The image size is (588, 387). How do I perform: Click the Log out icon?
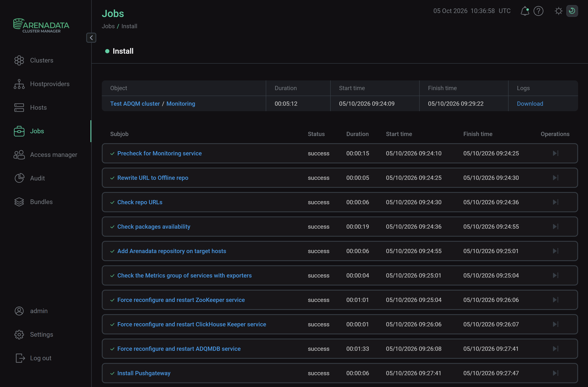pyautogui.click(x=20, y=358)
